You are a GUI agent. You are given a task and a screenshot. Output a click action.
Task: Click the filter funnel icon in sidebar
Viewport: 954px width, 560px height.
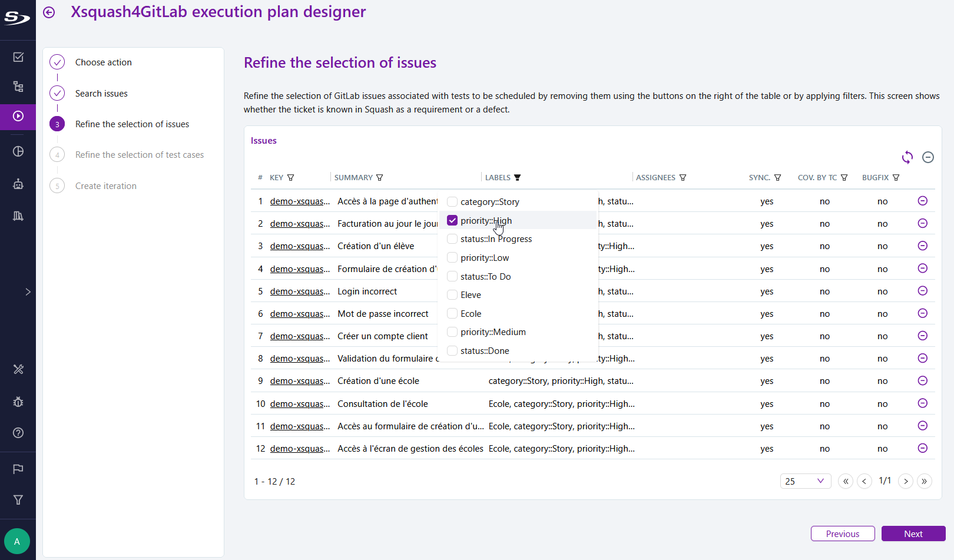pyautogui.click(x=18, y=500)
